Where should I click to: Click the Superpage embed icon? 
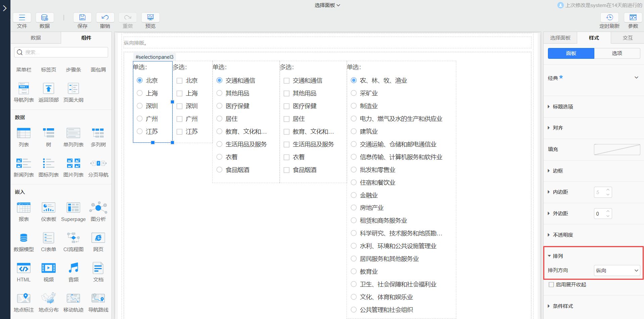click(x=73, y=208)
